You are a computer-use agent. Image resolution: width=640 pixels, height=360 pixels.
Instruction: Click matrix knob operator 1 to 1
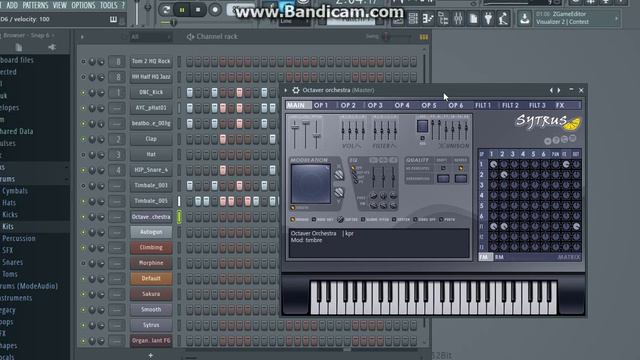[x=493, y=164]
